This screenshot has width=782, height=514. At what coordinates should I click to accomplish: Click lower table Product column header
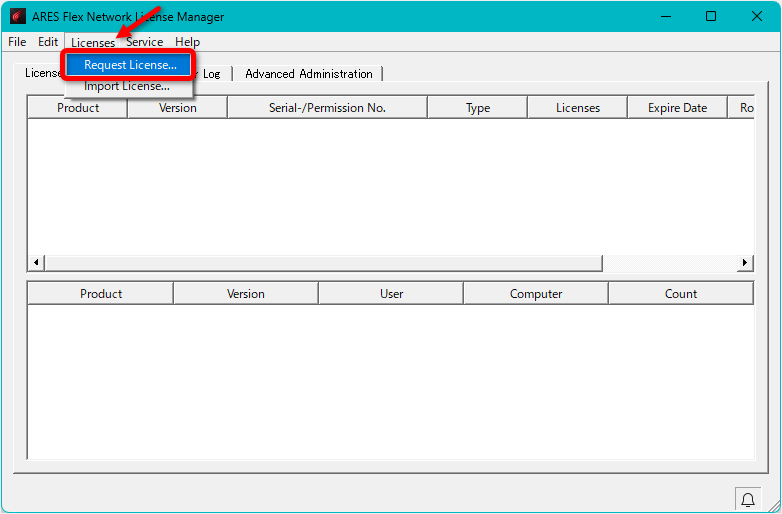coord(101,294)
